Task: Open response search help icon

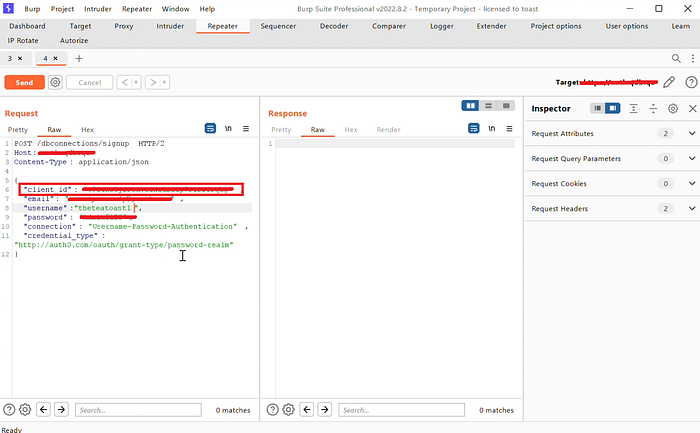Action: pyautogui.click(x=272, y=410)
